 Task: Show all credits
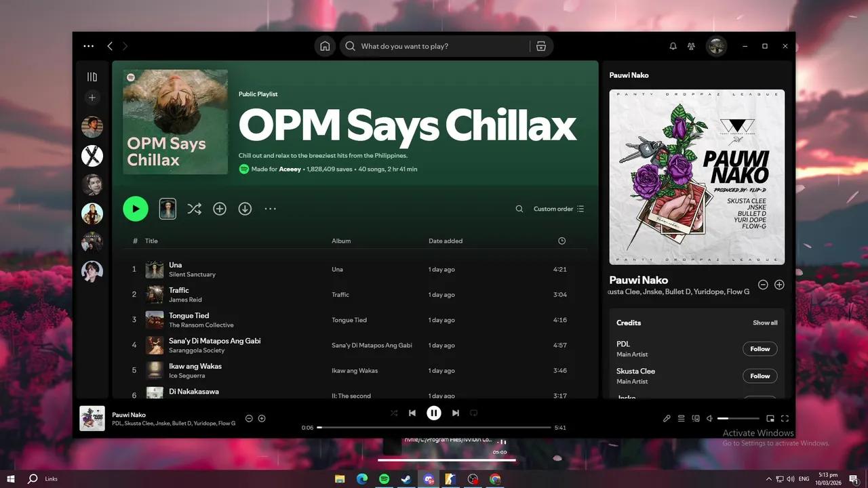click(x=765, y=323)
